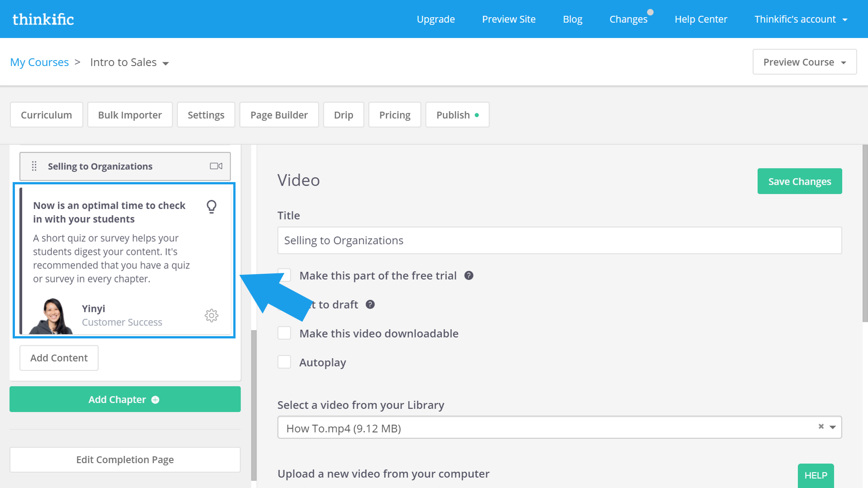Viewport: 868px width, 488px height.
Task: Clear the selected How To.mp4 video
Action: 821,427
